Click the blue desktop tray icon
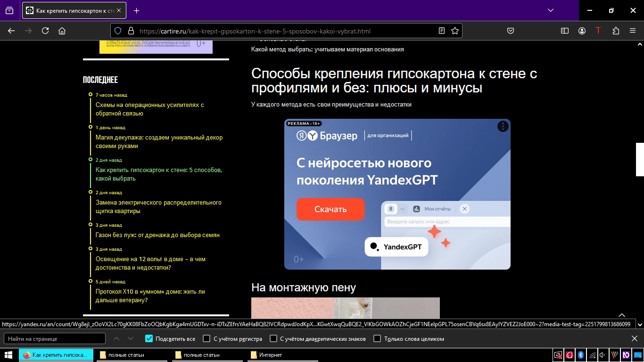Viewport: 644px width, 362px height. tap(637, 355)
